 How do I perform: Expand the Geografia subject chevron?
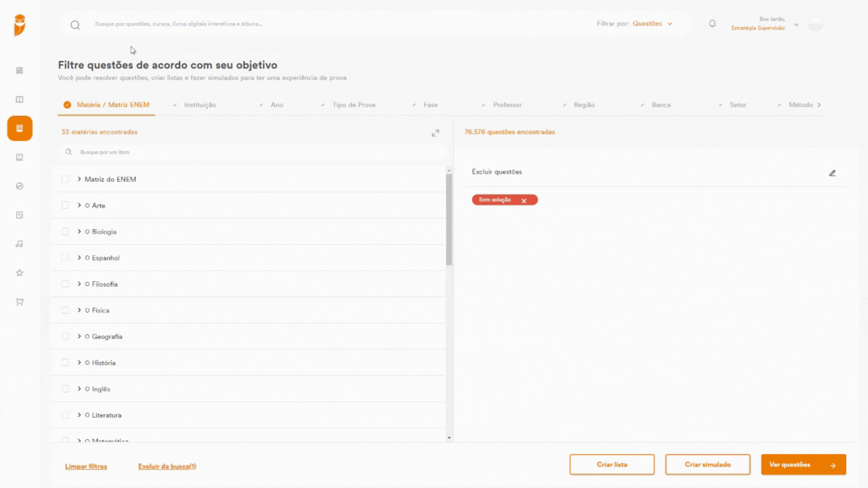[79, 336]
